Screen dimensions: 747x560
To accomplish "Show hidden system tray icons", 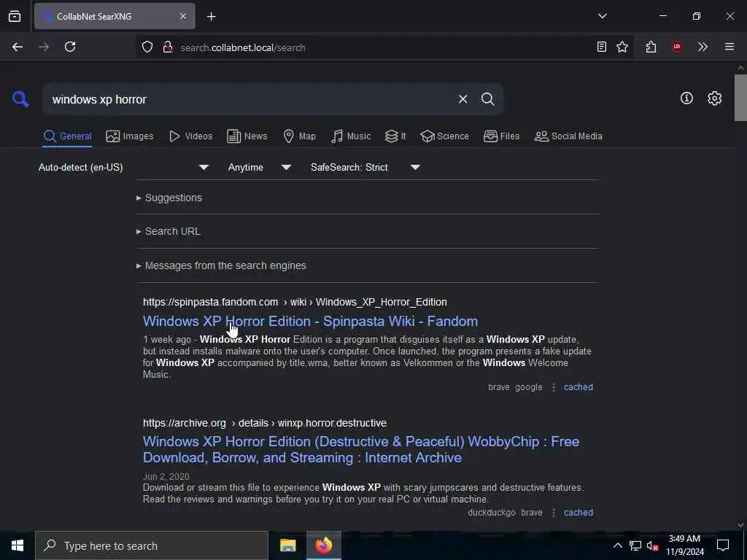I will coord(617,545).
